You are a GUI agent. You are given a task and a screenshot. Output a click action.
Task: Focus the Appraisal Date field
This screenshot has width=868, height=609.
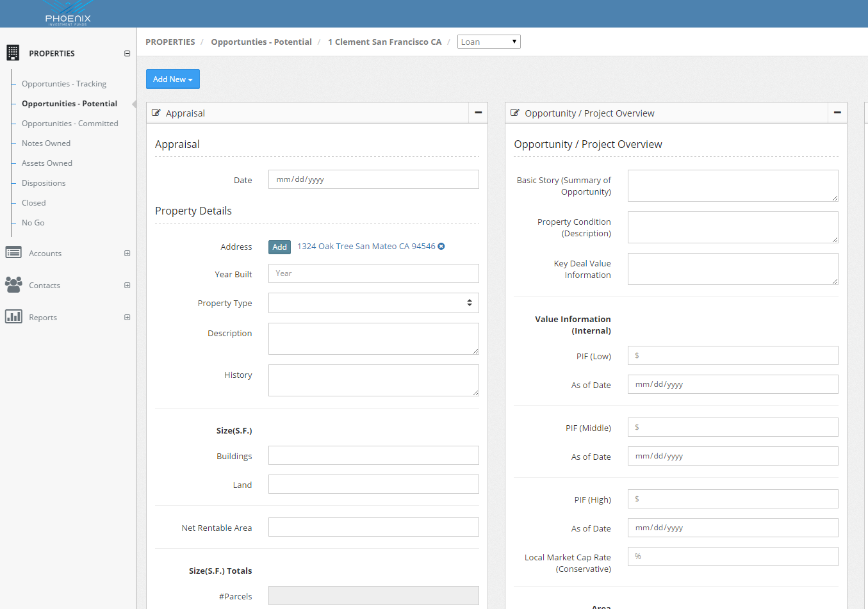[x=373, y=179]
